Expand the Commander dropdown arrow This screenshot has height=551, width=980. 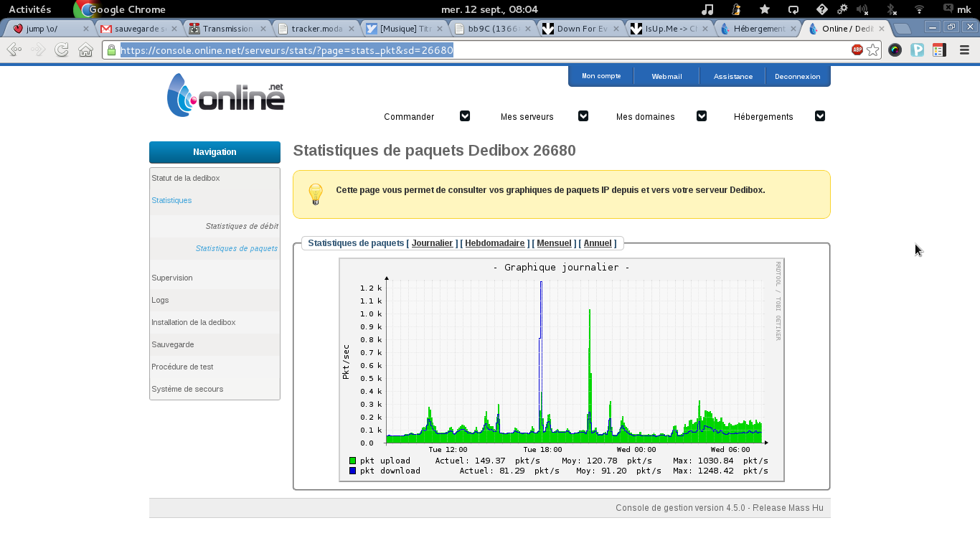coord(465,116)
